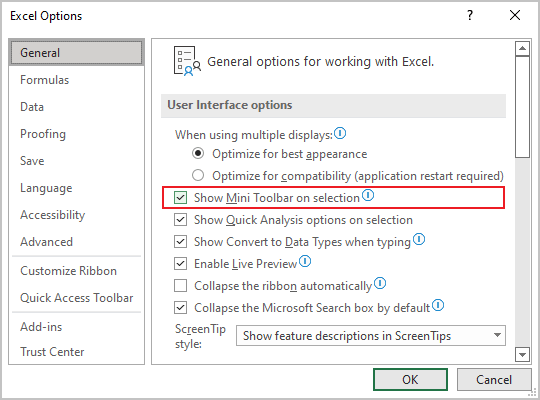Go to the Add-ins category
Image resolution: width=540 pixels, height=400 pixels.
tap(76, 327)
